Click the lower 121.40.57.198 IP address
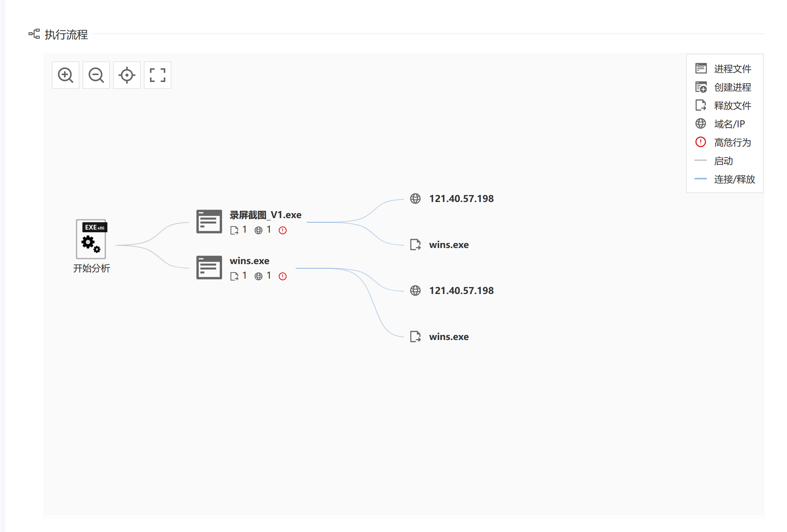787x532 pixels. coord(461,291)
